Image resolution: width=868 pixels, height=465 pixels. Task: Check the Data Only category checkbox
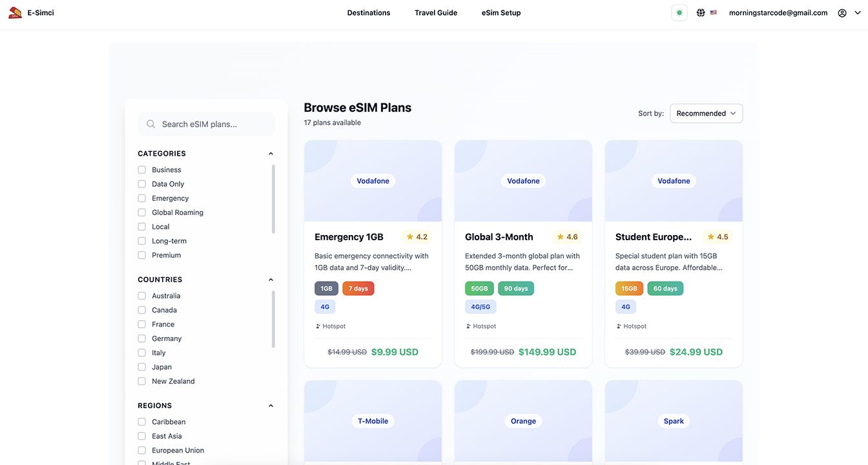[142, 184]
